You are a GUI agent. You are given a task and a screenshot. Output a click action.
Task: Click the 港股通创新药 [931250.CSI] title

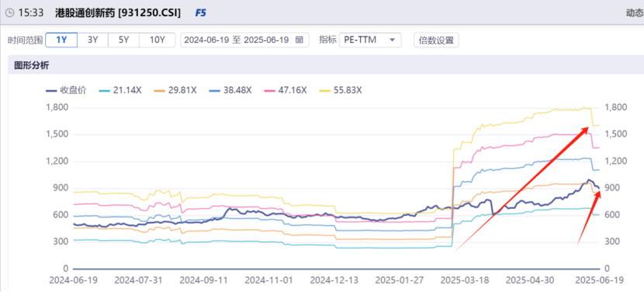[118, 12]
